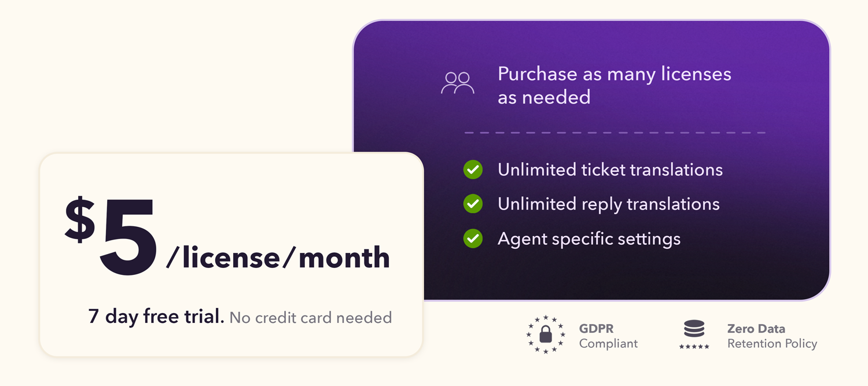Click the "Agent specific settings" text
The image size is (868, 386).
point(589,238)
